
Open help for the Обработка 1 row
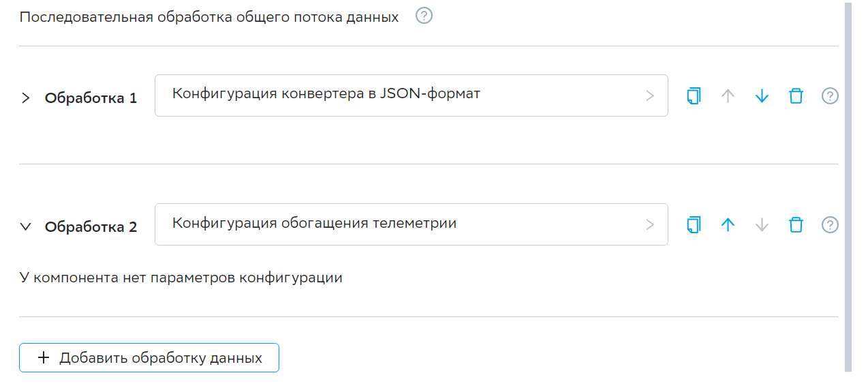[x=829, y=96]
